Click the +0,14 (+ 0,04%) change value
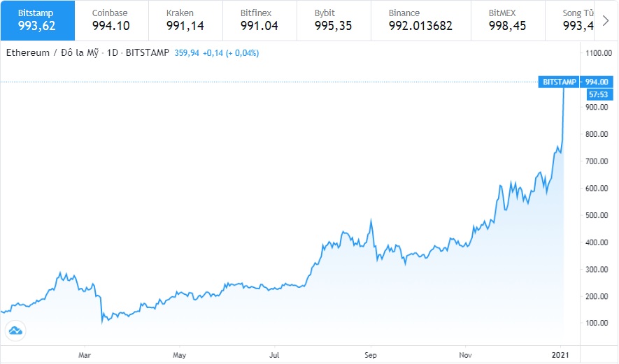Viewport: 619px width, 364px height. [231, 53]
